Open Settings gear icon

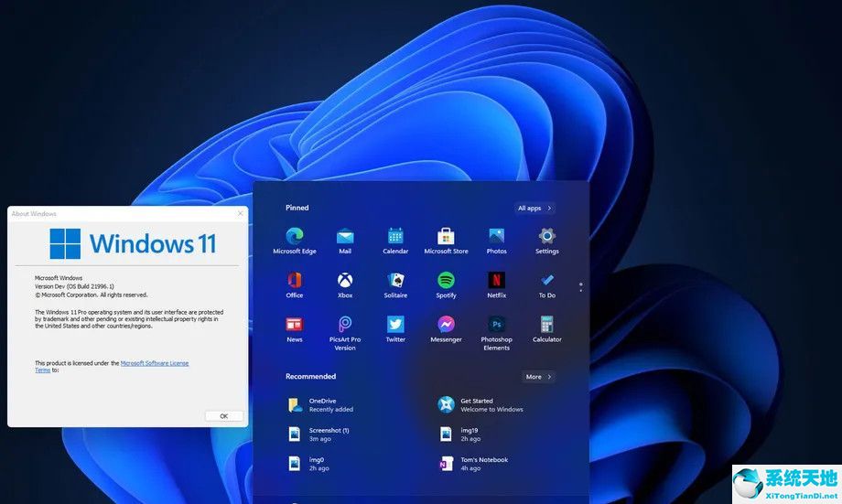pyautogui.click(x=546, y=241)
